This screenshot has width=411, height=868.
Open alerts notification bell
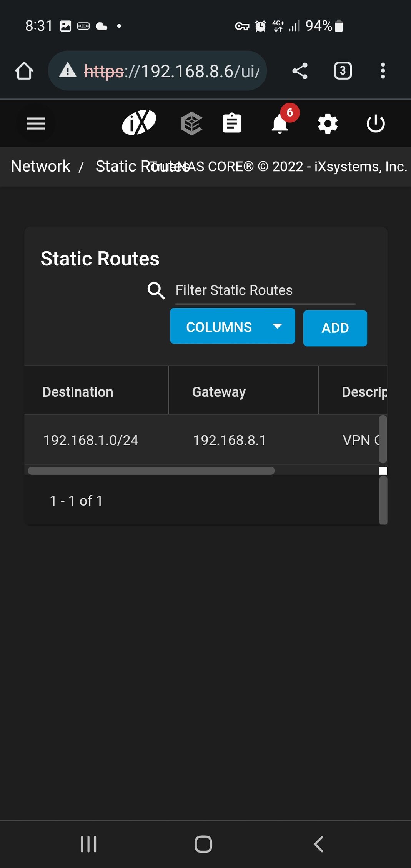pyautogui.click(x=280, y=124)
